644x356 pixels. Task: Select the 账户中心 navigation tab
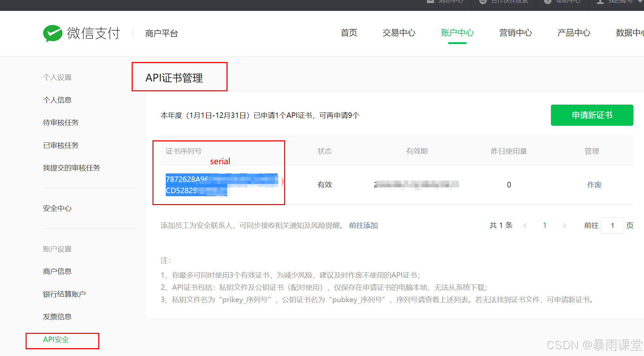pos(457,33)
